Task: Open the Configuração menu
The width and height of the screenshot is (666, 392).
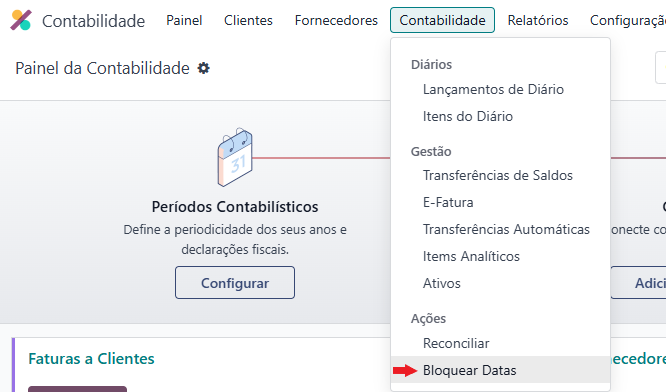Action: [628, 20]
